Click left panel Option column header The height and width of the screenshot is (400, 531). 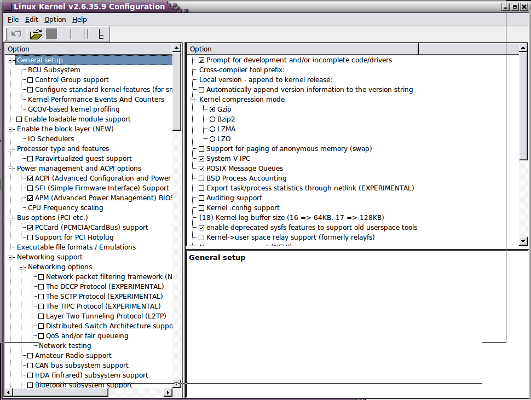coord(89,49)
